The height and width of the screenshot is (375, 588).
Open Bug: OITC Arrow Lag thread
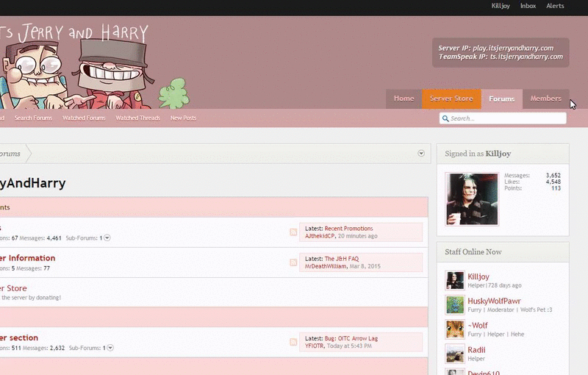[351, 338]
